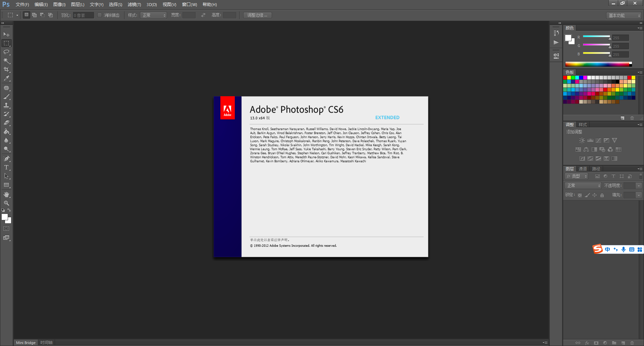Open the History panel icon
The height and width of the screenshot is (346, 644).
tap(556, 33)
